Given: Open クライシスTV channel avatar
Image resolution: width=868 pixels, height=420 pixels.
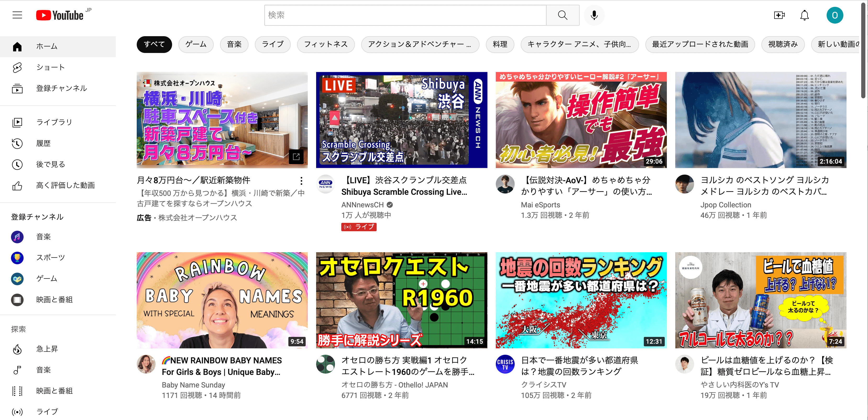Looking at the screenshot, I should [505, 364].
